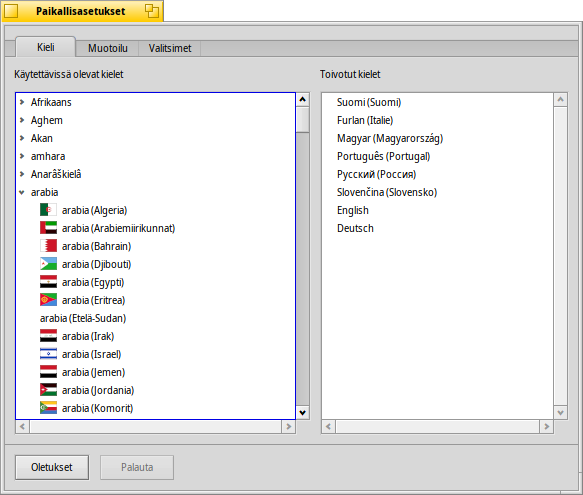Select the Anarâškielâ row label
This screenshot has width=583, height=495.
coord(56,174)
